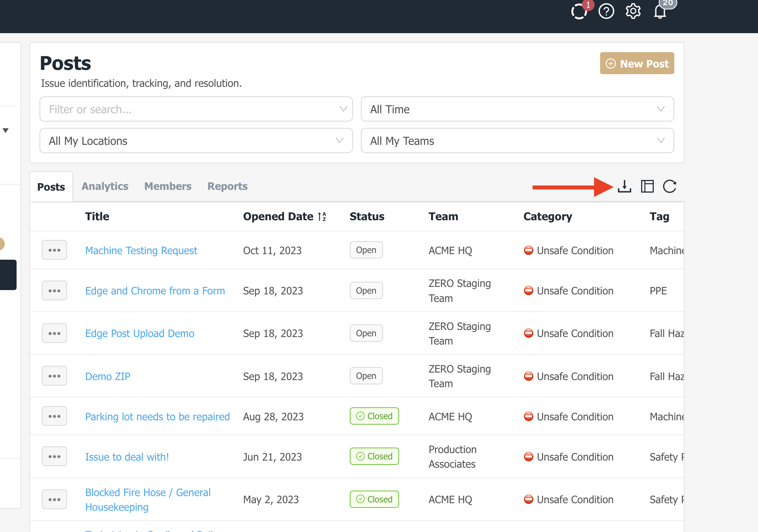Image resolution: width=758 pixels, height=532 pixels.
Task: Open the Parking lot needs to be repaired post
Action: pos(157,417)
